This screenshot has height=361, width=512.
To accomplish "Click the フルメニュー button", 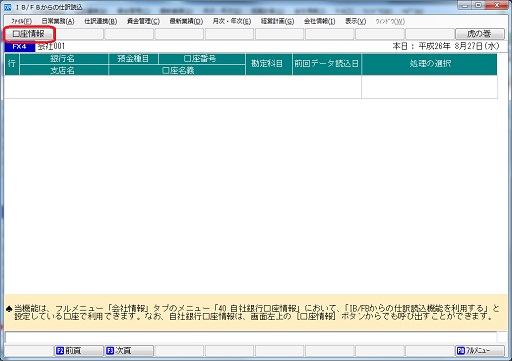I will (x=480, y=351).
